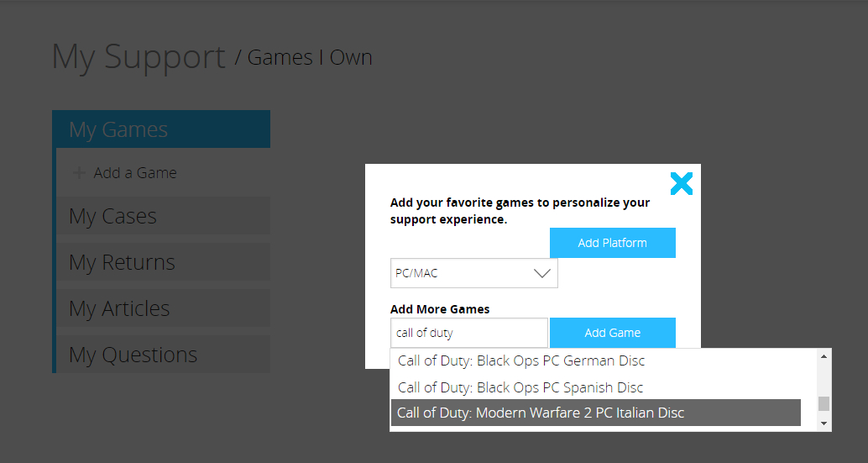This screenshot has height=463, width=868.
Task: Choose Call of Duty: Black Ops PC Spanish Disc
Action: (520, 387)
